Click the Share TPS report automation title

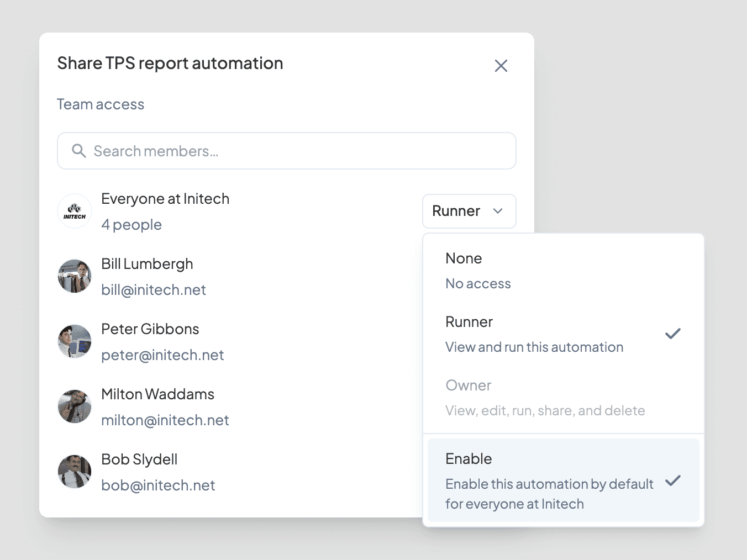(170, 64)
